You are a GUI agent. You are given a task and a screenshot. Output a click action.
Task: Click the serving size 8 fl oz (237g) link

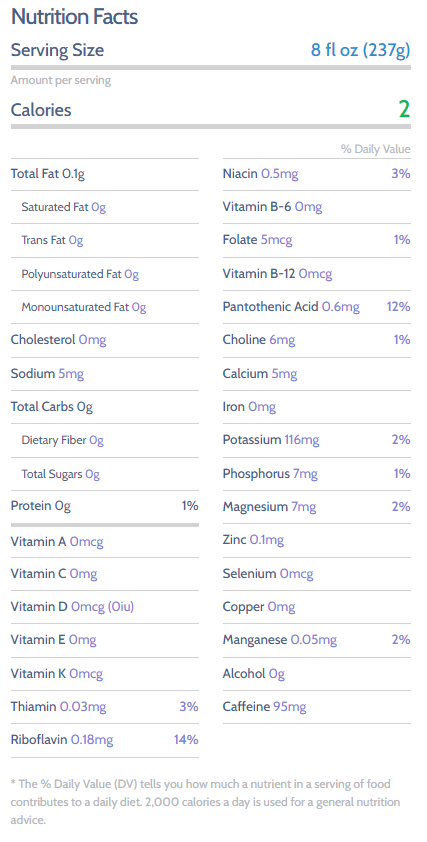coord(360,50)
